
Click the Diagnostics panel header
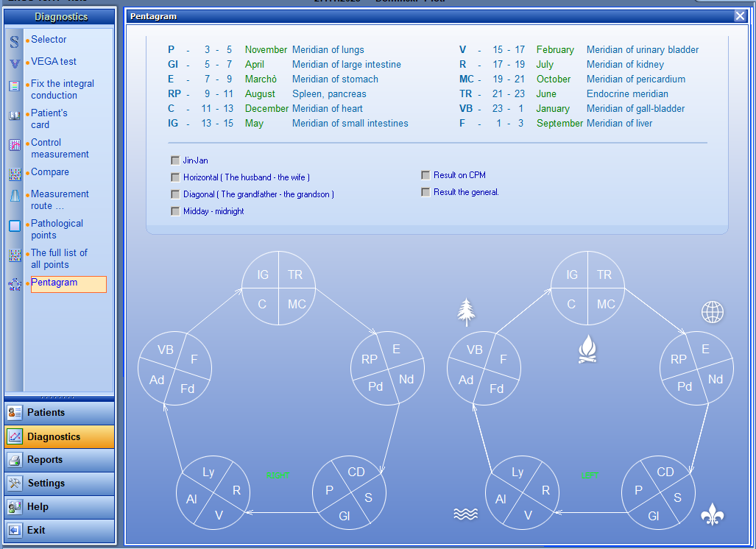point(60,17)
